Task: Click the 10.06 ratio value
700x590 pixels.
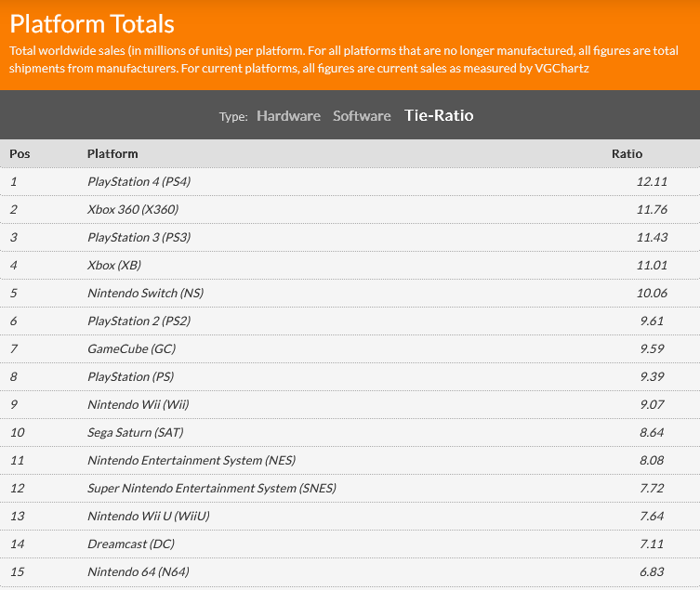Action: pos(652,294)
